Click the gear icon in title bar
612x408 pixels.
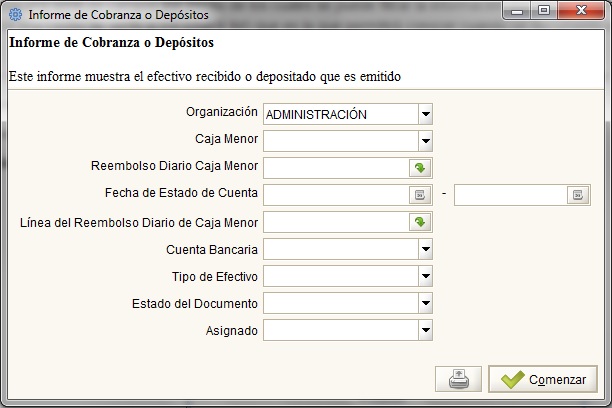[x=15, y=14]
